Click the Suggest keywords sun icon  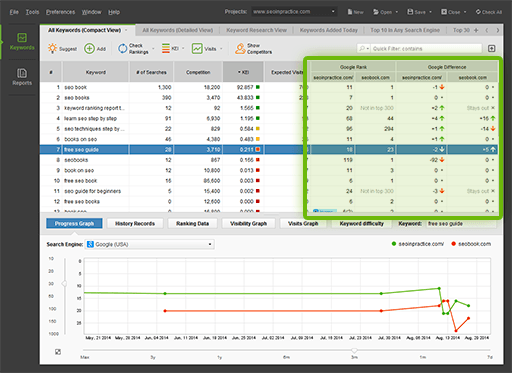click(52, 48)
